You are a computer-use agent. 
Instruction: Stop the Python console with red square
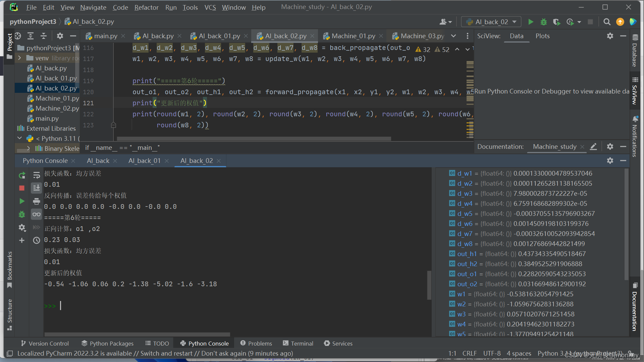(x=22, y=188)
